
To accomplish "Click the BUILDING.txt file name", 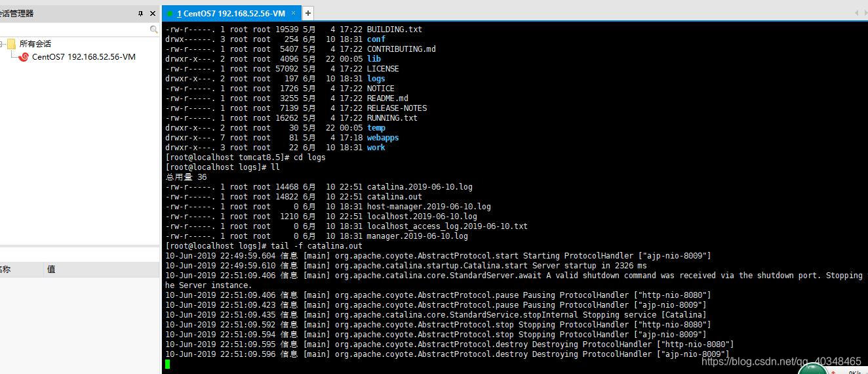I will [x=394, y=30].
